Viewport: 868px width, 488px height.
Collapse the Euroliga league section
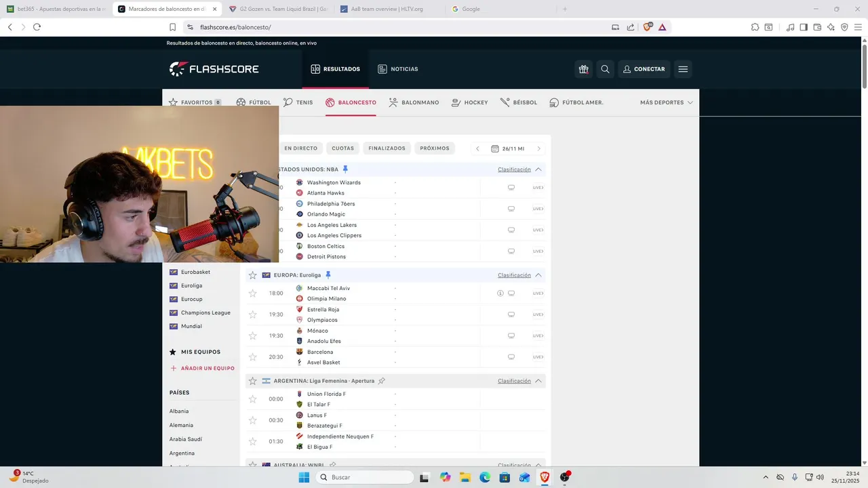click(x=538, y=275)
